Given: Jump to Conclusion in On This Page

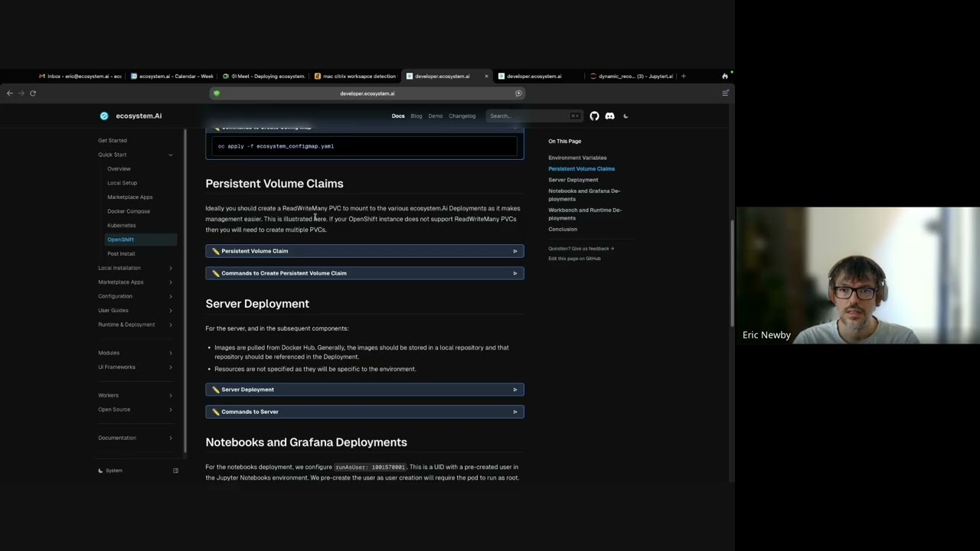Looking at the screenshot, I should (563, 229).
